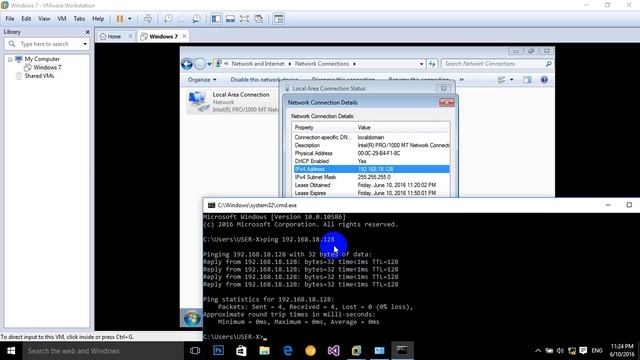Click the Refresh icon beside the address bar

tap(432, 64)
